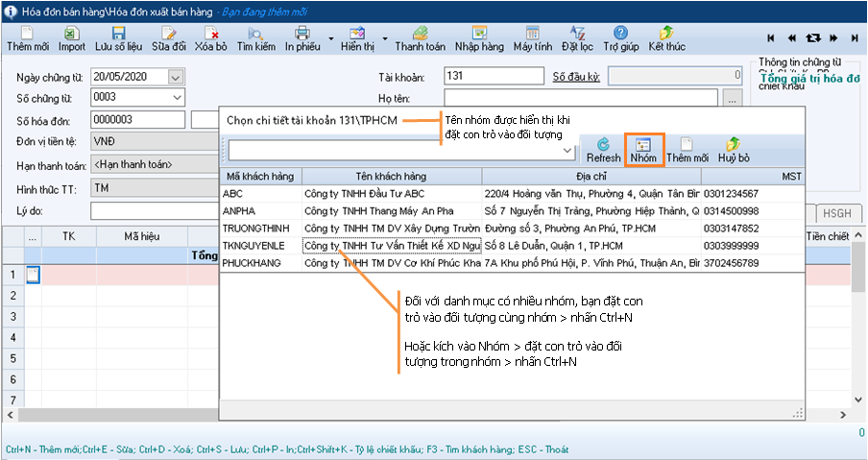Sort by Mã khách hàng column header
Image resolution: width=868 pixels, height=460 pixels.
[260, 176]
